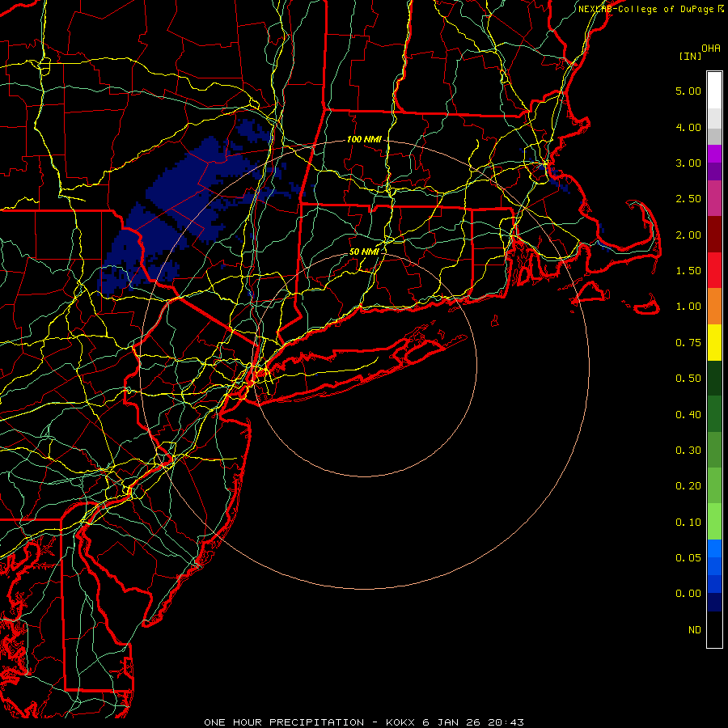Click the 50 NMI range ring label
This screenshot has height=728, width=728.
(x=364, y=252)
